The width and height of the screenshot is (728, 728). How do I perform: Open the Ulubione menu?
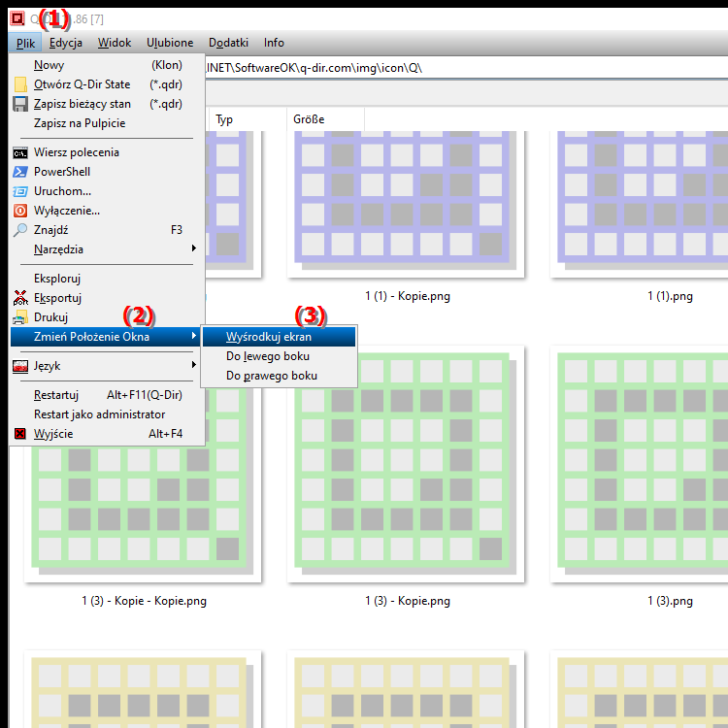click(x=170, y=43)
